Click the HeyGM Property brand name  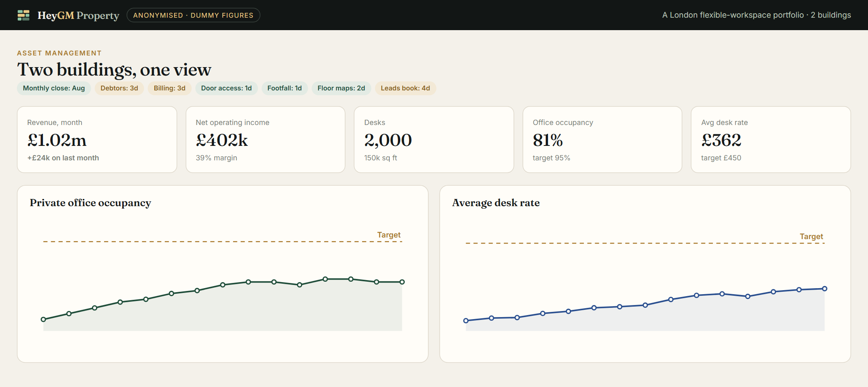coord(78,15)
